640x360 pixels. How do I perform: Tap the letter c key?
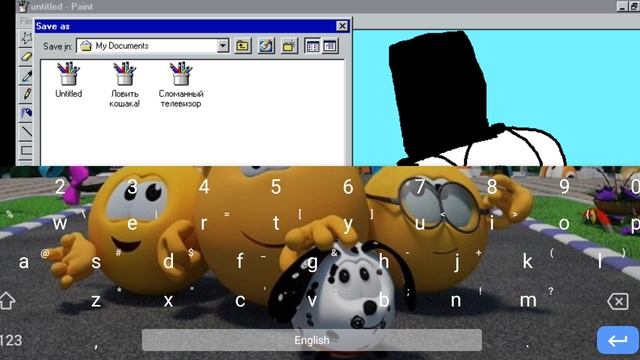pyautogui.click(x=240, y=301)
